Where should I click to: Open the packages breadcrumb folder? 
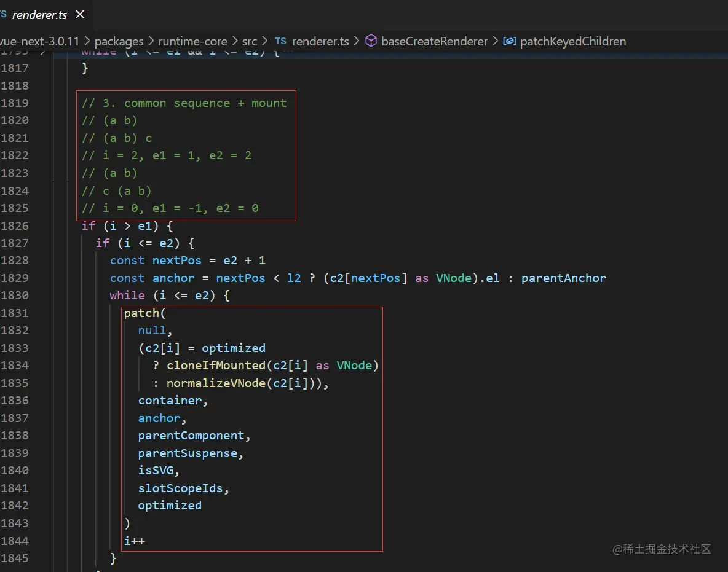pos(119,41)
